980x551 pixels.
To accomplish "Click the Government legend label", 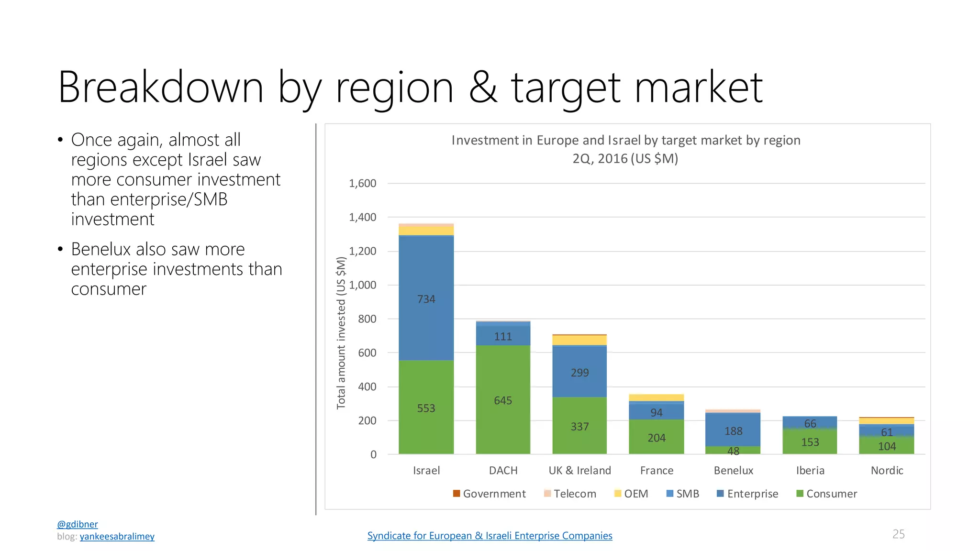I will click(494, 494).
